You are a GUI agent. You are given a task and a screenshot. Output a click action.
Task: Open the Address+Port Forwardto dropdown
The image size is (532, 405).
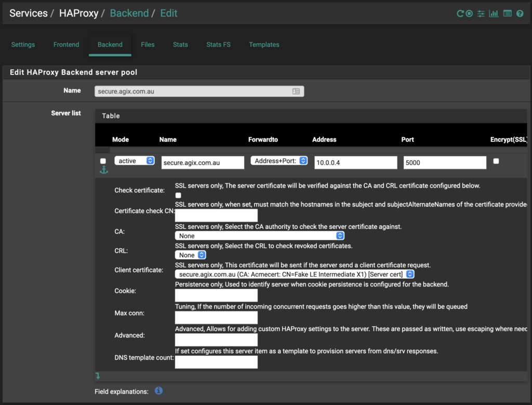point(279,161)
